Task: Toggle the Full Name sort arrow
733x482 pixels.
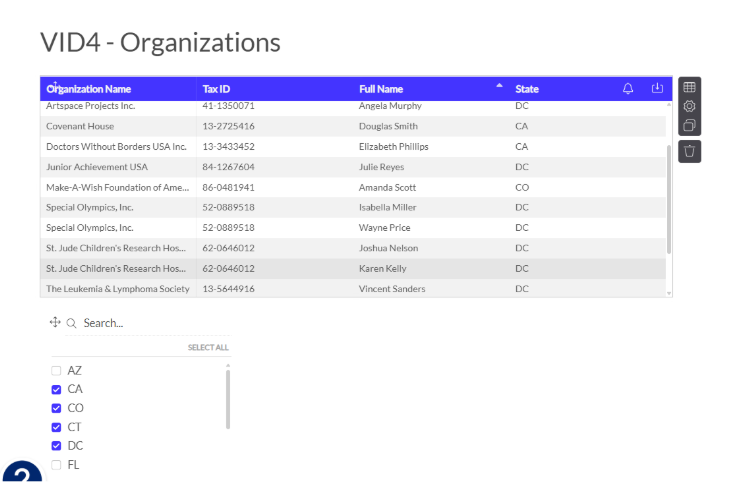Action: coord(499,86)
